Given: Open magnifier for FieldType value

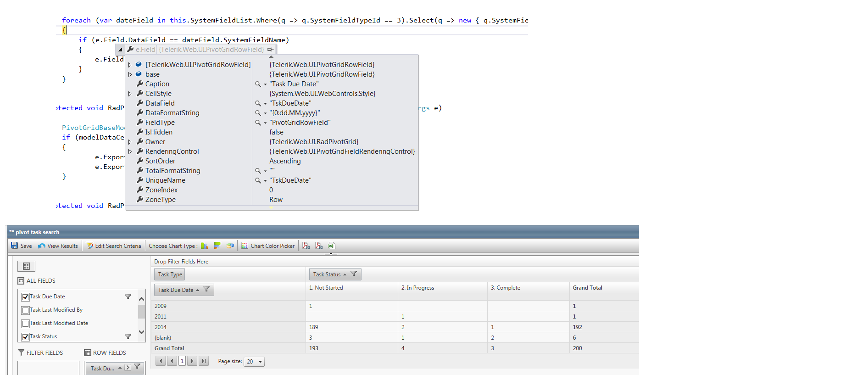Looking at the screenshot, I should pos(258,123).
